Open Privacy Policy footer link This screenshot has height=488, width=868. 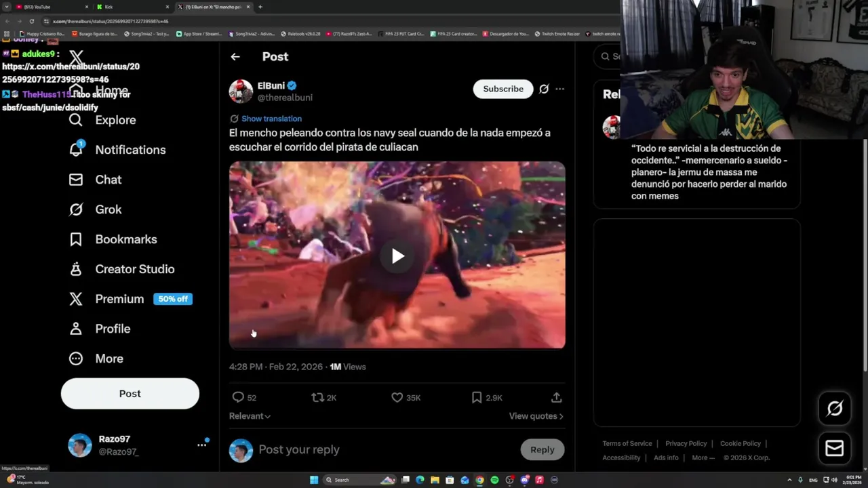pos(686,444)
